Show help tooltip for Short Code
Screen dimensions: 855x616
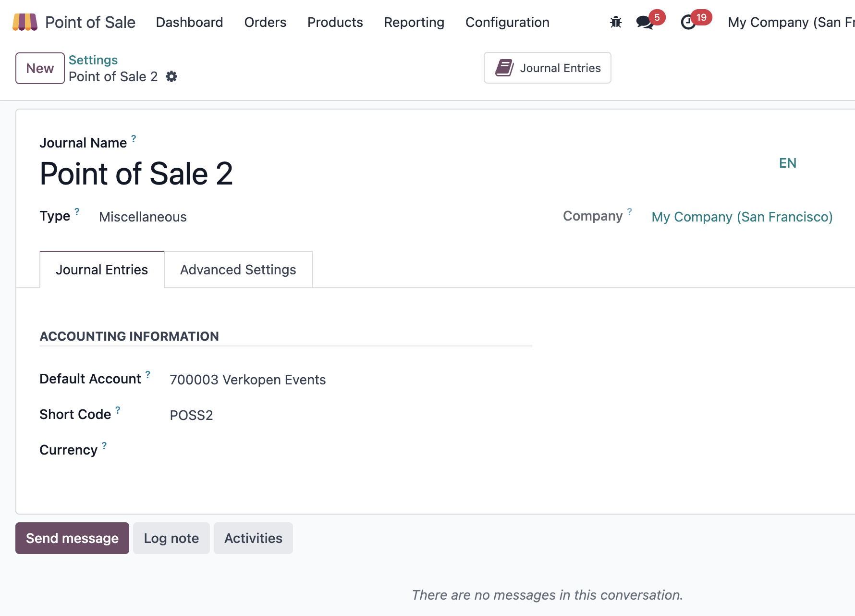pyautogui.click(x=118, y=410)
